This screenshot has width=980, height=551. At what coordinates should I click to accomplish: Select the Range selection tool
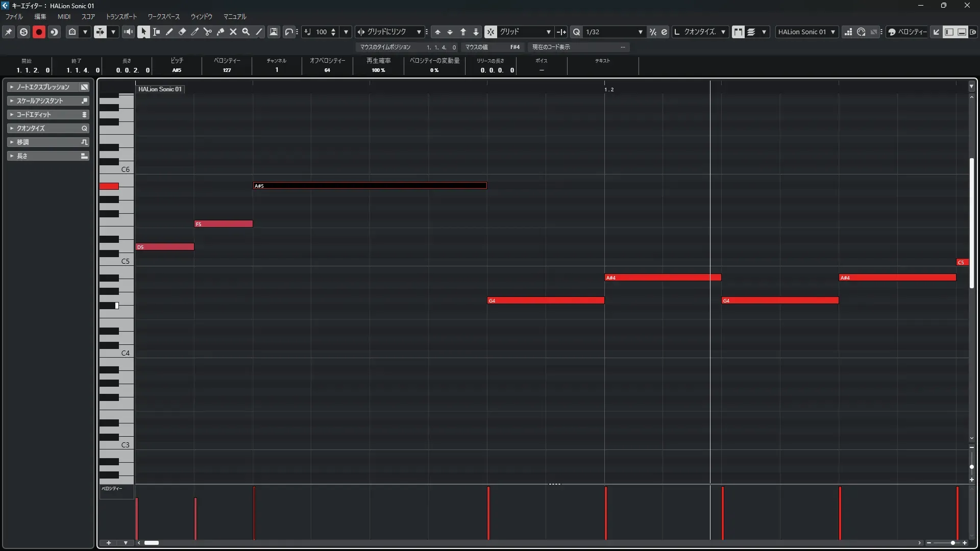pos(157,32)
